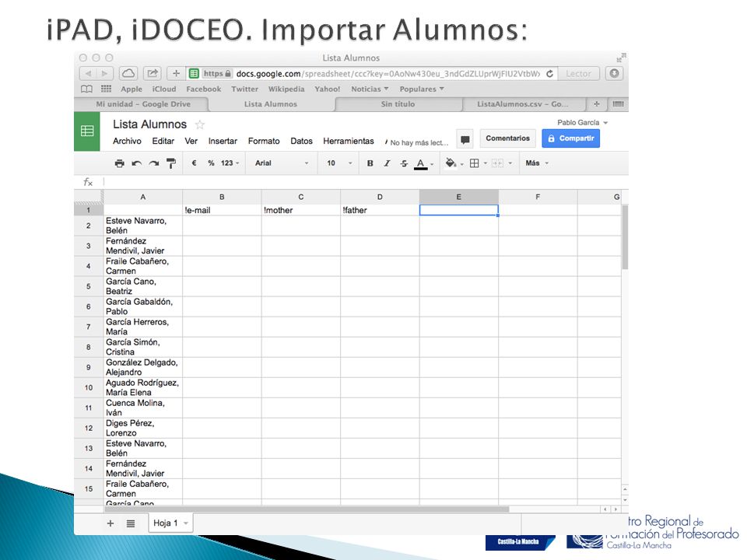Open the Ver menu

coord(191,141)
